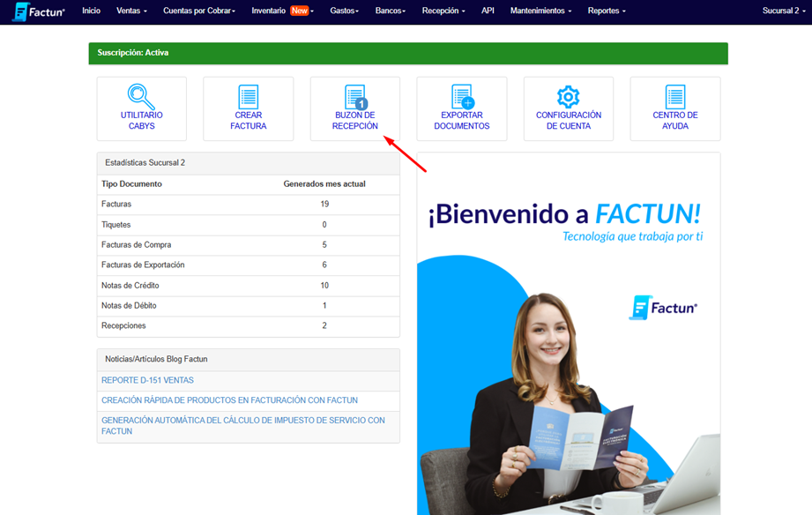Viewport: 812px width, 515px height.
Task: Select the Facturas de Exportación row
Action: [x=248, y=265]
